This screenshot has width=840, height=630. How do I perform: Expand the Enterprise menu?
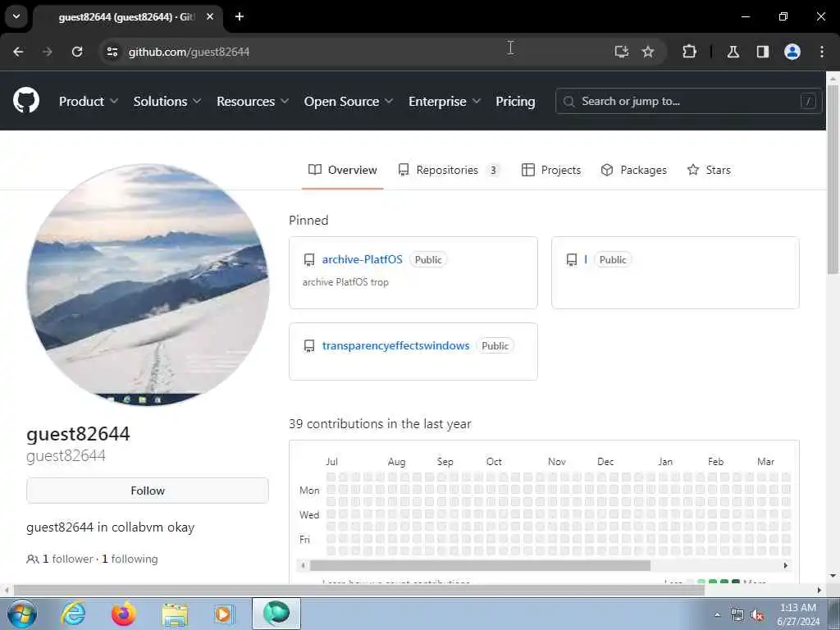[x=444, y=101]
